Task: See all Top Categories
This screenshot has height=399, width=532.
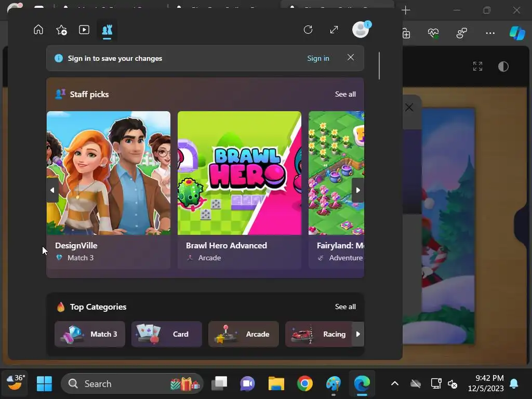Action: (x=345, y=307)
